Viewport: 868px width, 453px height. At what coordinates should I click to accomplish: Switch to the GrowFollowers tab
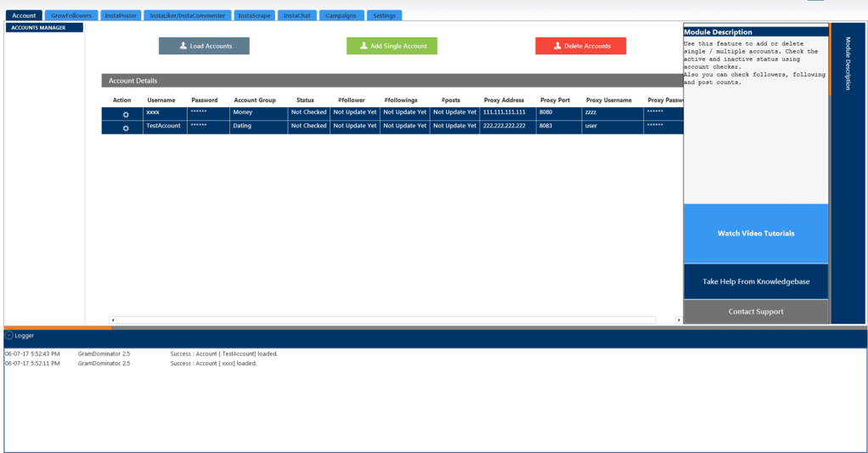[70, 15]
